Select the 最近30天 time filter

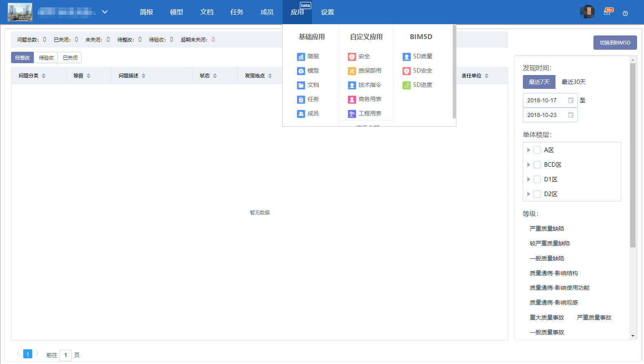(x=573, y=82)
